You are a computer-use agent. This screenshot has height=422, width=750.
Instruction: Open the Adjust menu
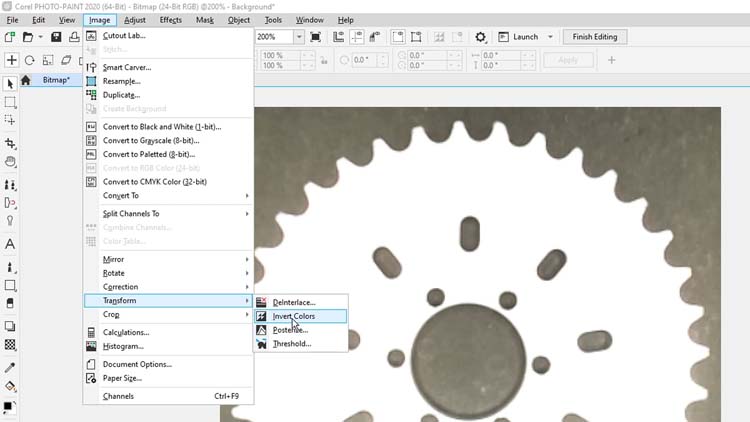(135, 20)
